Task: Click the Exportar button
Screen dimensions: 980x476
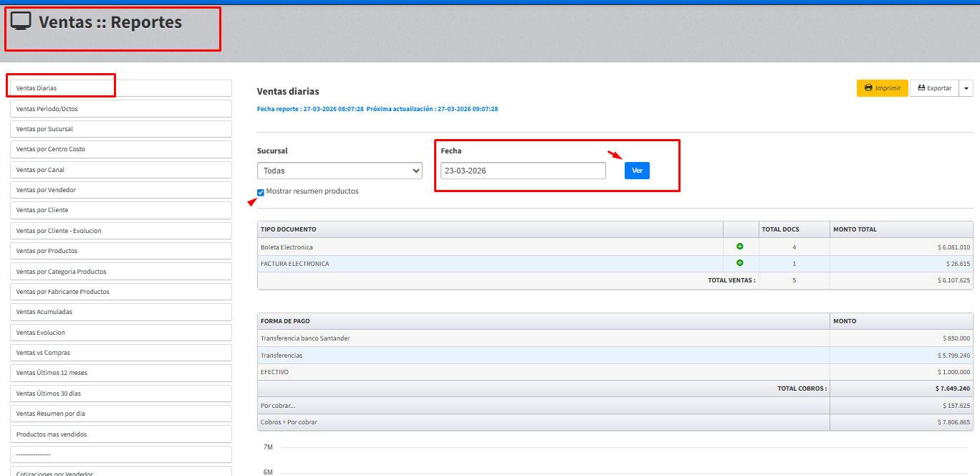Action: click(934, 88)
